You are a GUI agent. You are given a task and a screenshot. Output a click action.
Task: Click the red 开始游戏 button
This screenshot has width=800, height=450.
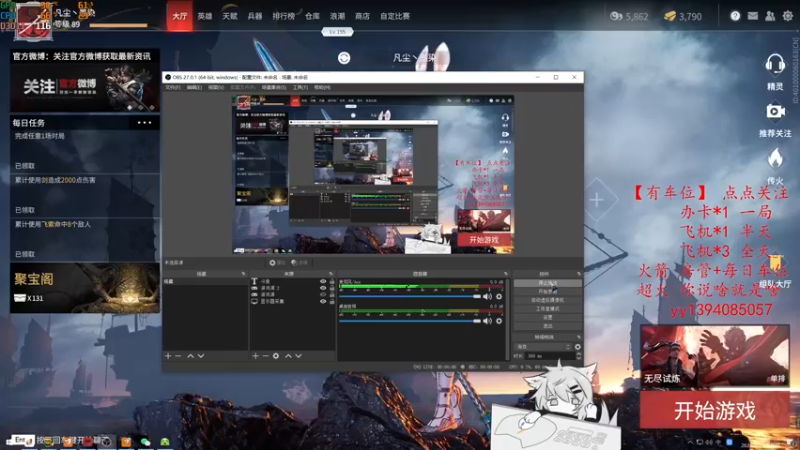click(x=714, y=410)
